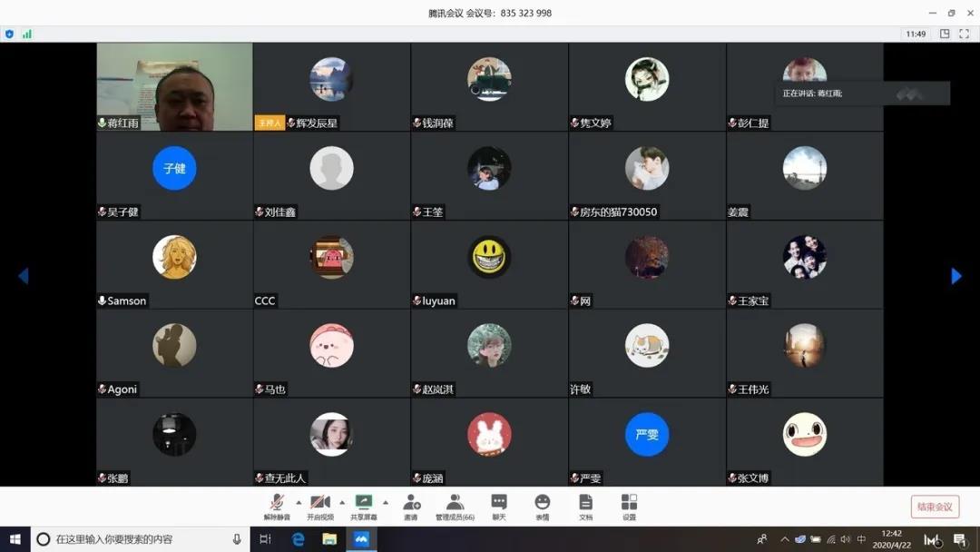This screenshot has height=552, width=980.
Task: Click the network signal strength icon
Action: point(27,34)
